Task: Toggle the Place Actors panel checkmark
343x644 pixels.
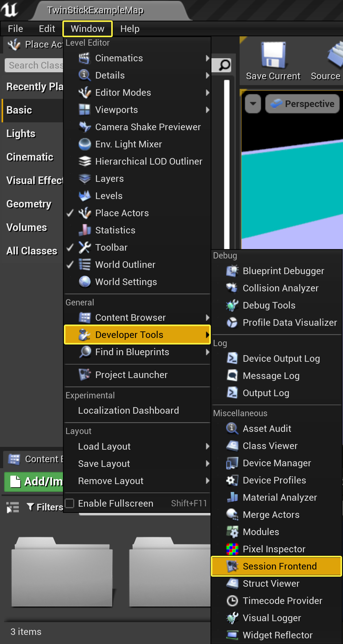Action: click(70, 213)
